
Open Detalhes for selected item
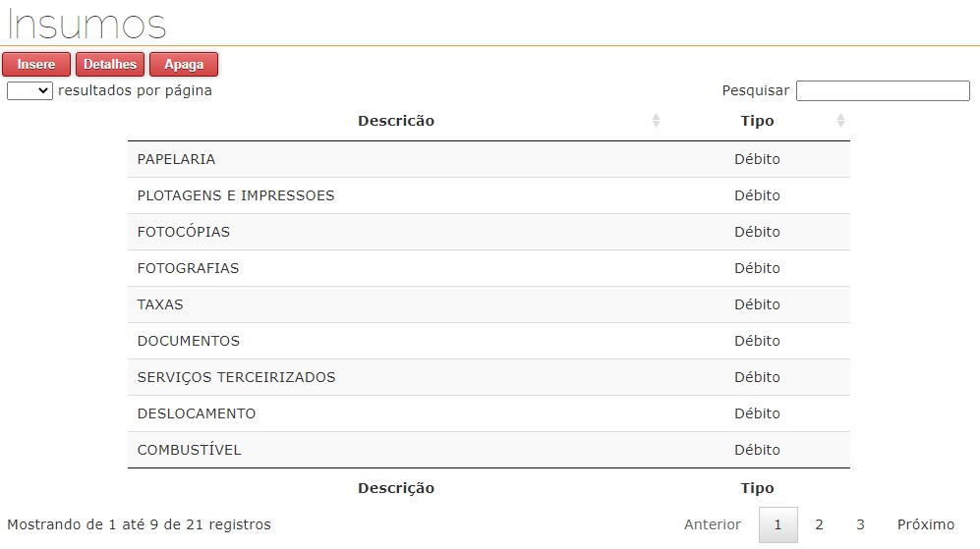coord(110,65)
